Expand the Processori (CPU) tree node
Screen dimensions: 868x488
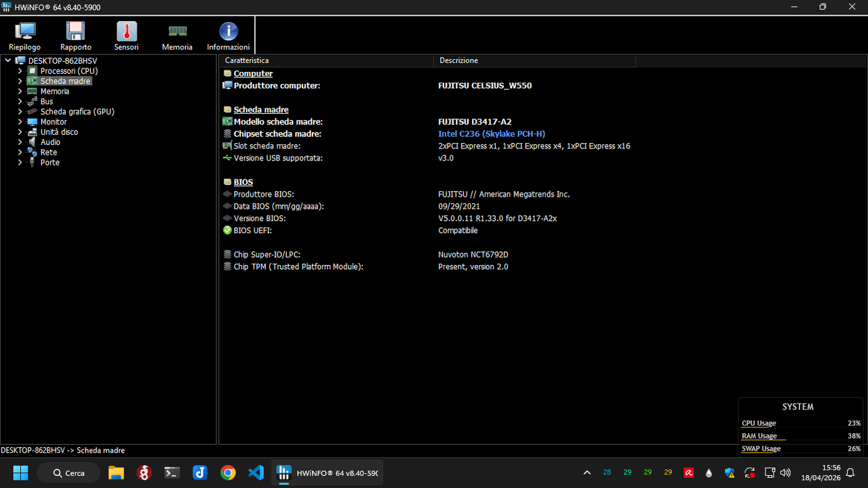(20, 70)
